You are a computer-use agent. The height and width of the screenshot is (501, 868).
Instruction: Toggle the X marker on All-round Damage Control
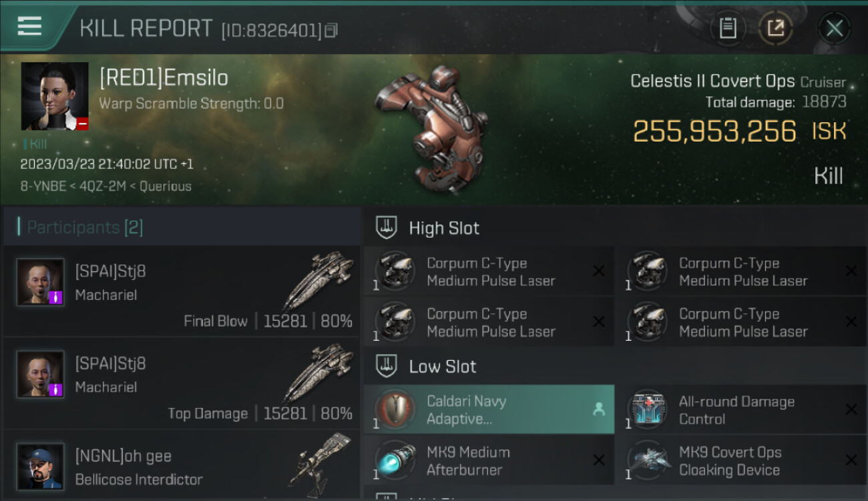click(851, 409)
